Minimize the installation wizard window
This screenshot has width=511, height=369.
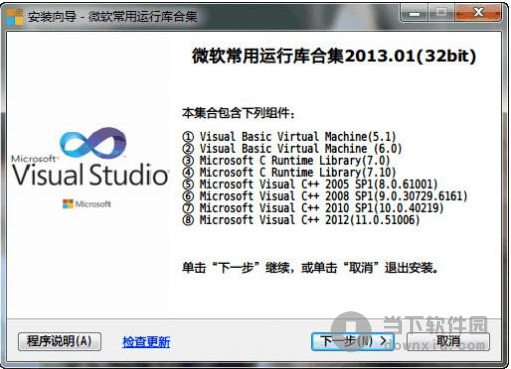point(414,14)
